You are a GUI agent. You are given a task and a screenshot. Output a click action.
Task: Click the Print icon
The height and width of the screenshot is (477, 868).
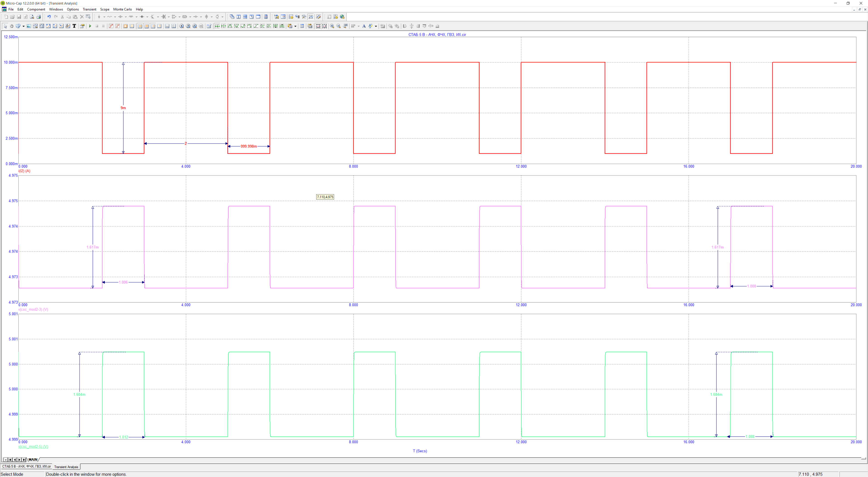tap(38, 17)
